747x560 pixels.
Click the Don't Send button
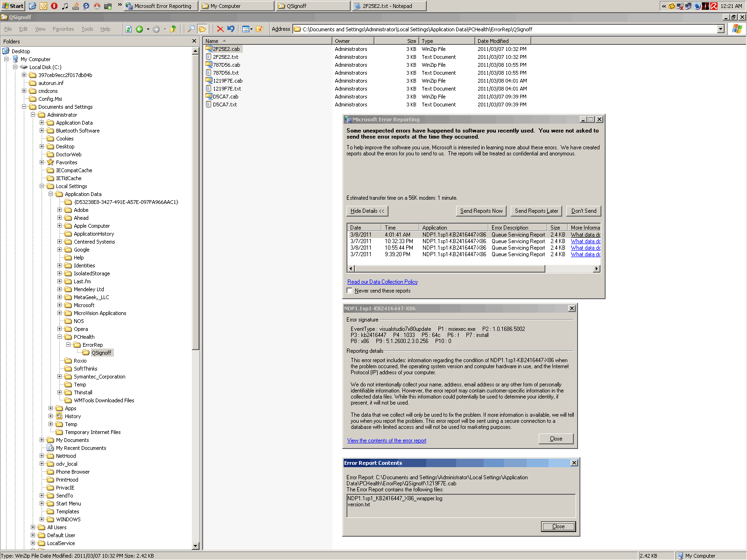pos(584,211)
